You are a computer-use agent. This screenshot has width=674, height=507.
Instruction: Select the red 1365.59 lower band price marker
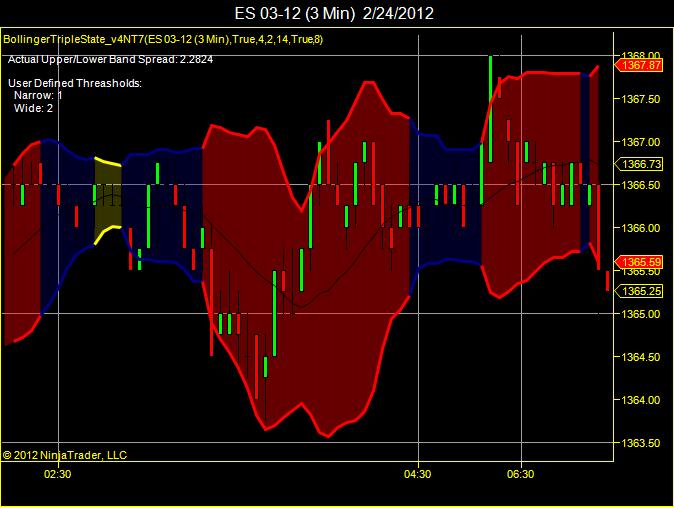(638, 262)
